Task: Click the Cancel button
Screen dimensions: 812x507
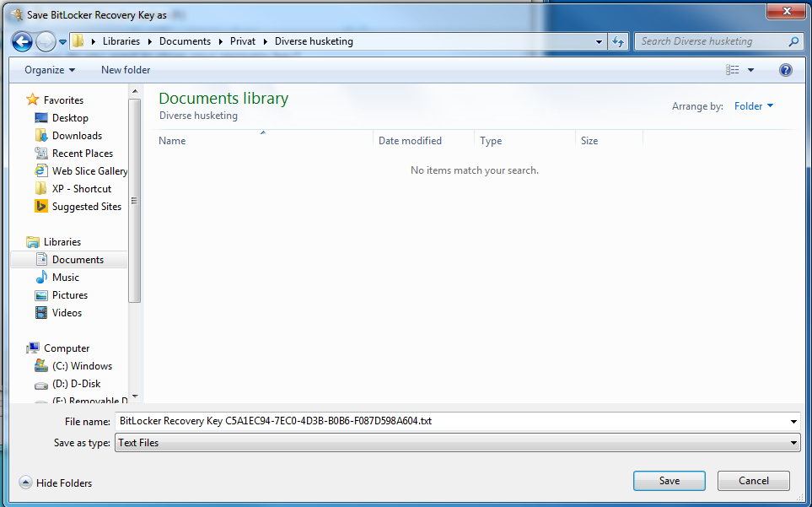Action: tap(753, 481)
